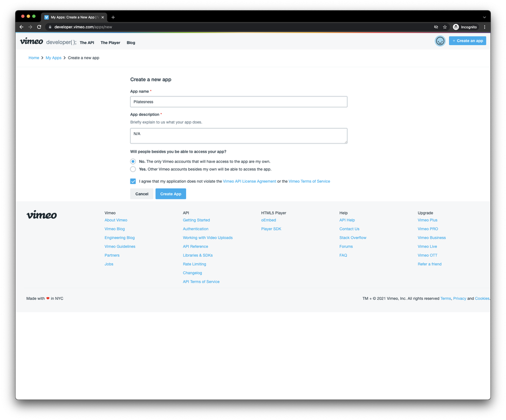Expand the tab search chevron
This screenshot has width=506, height=420.
pyautogui.click(x=484, y=17)
